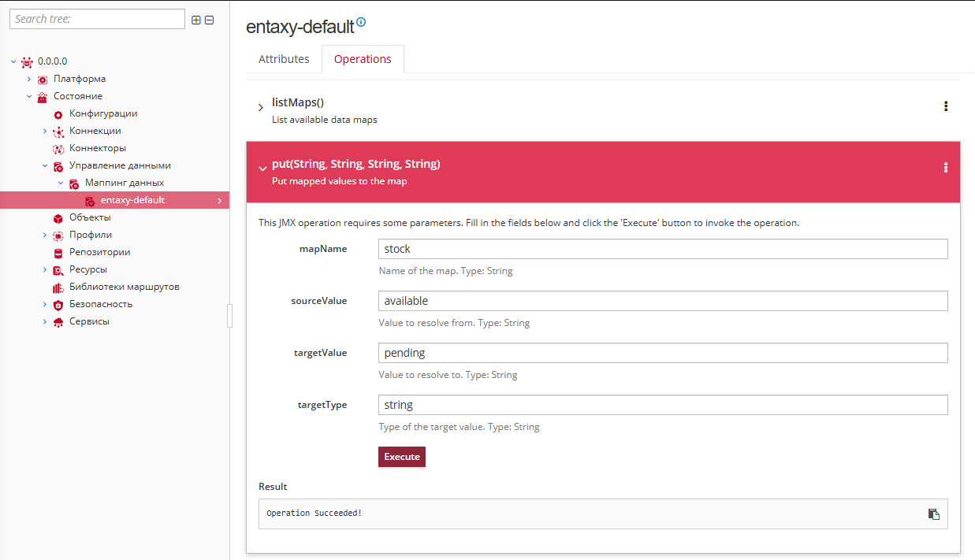
Task: Click the Платформа node icon
Action: [x=42, y=79]
